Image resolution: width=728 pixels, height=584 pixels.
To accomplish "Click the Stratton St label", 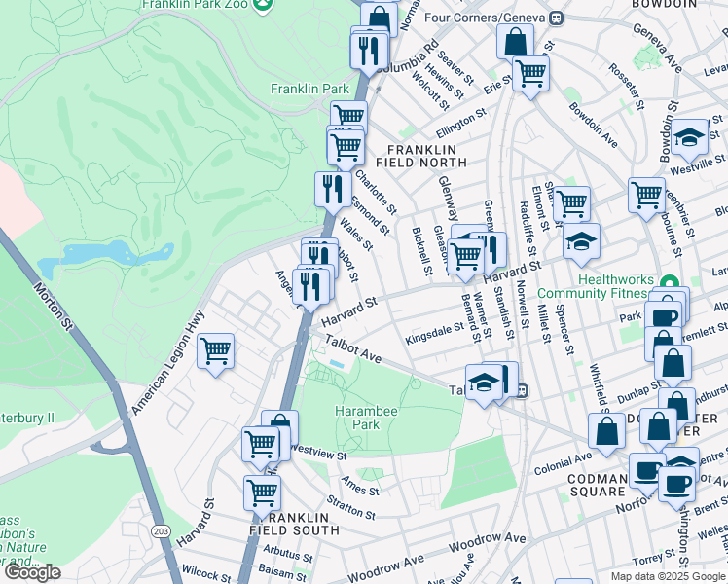I will click(x=351, y=507).
